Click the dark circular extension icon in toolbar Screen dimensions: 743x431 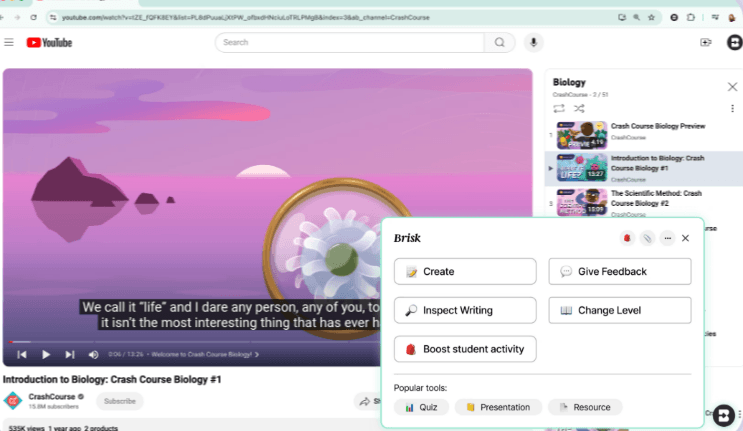[x=674, y=18]
